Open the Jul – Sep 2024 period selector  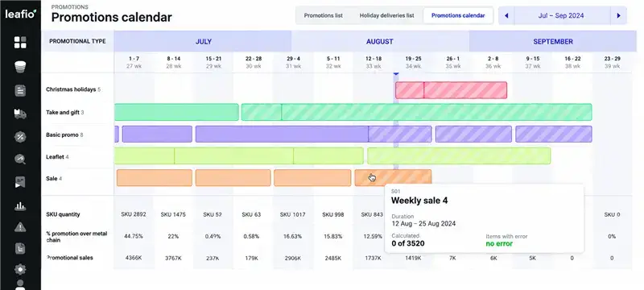pos(561,15)
